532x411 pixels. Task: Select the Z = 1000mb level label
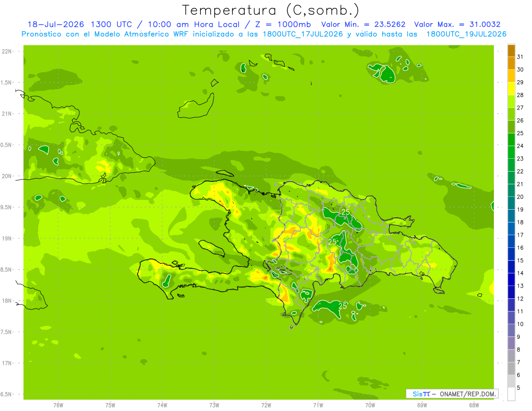coord(283,24)
